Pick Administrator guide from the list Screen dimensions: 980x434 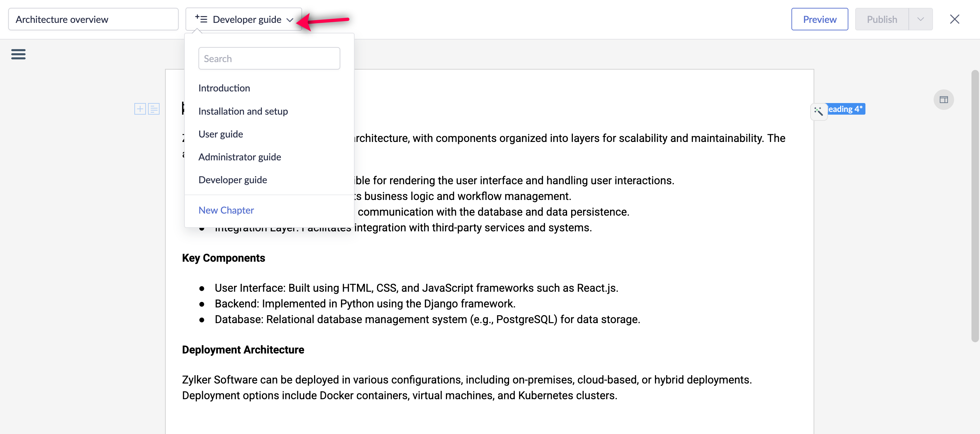click(x=240, y=157)
